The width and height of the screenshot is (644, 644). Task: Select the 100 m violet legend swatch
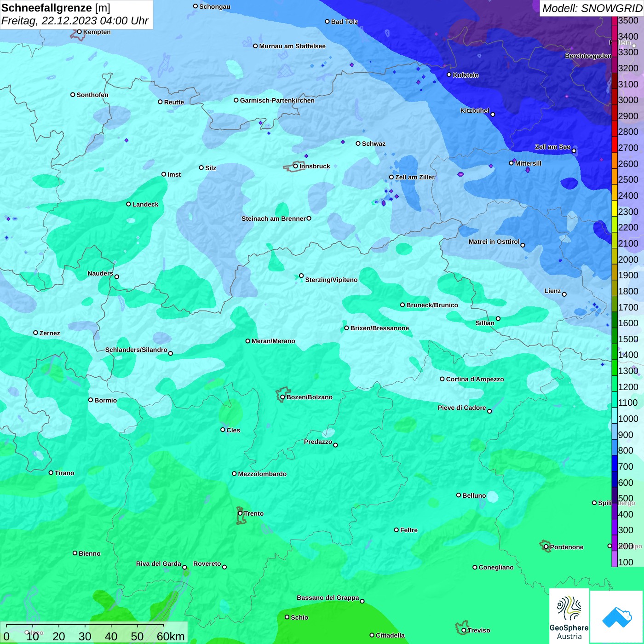[x=614, y=559]
